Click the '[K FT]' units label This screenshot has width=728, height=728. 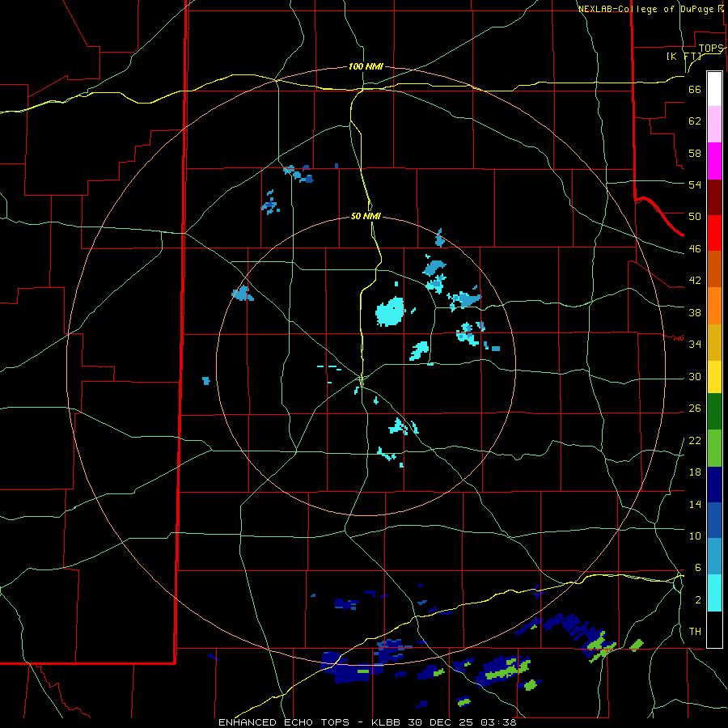point(684,56)
